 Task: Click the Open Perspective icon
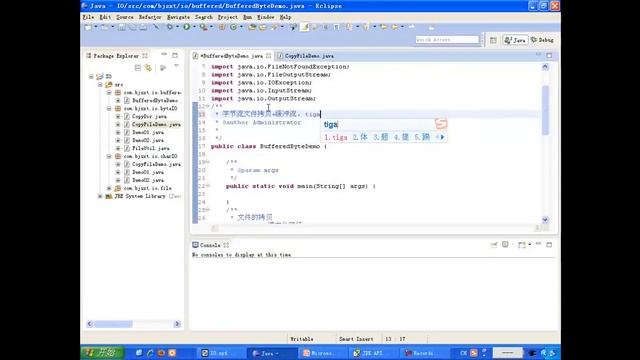point(493,40)
